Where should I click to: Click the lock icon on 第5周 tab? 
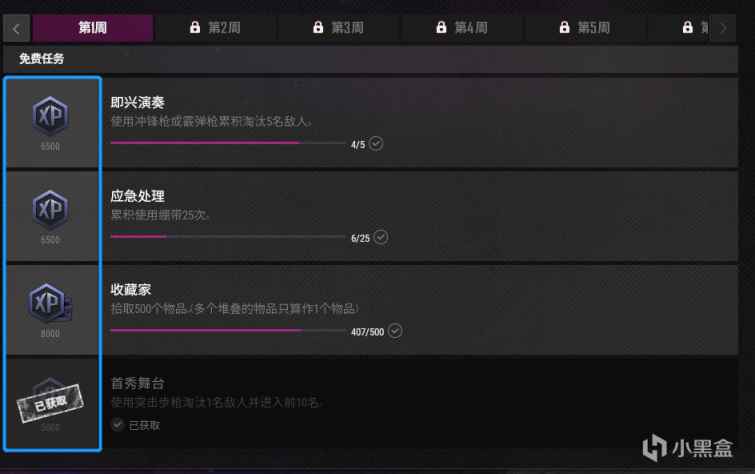click(x=564, y=27)
